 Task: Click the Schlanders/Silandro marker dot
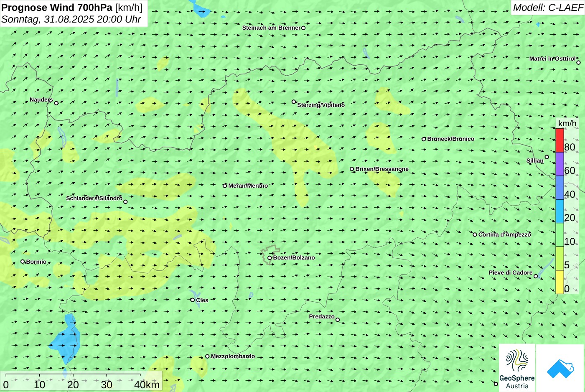(x=125, y=202)
